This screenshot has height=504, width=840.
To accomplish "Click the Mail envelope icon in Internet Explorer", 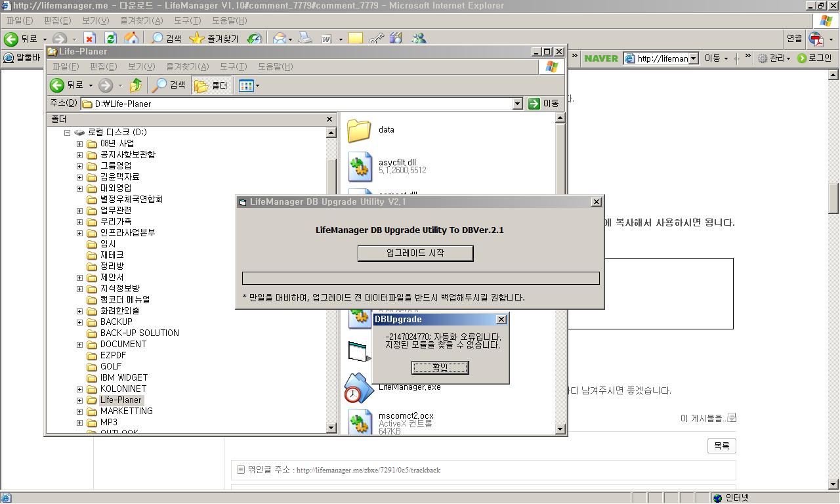I will click(x=280, y=39).
